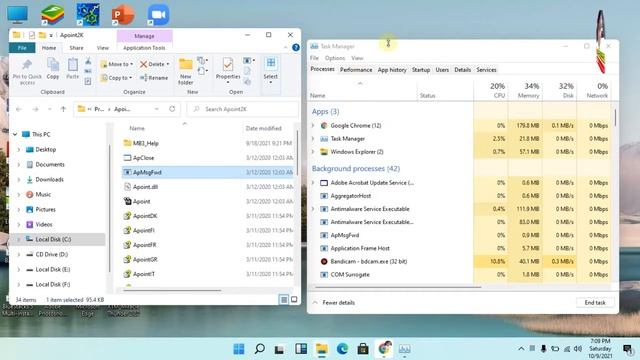Click volume icon in system tray

click(x=578, y=349)
